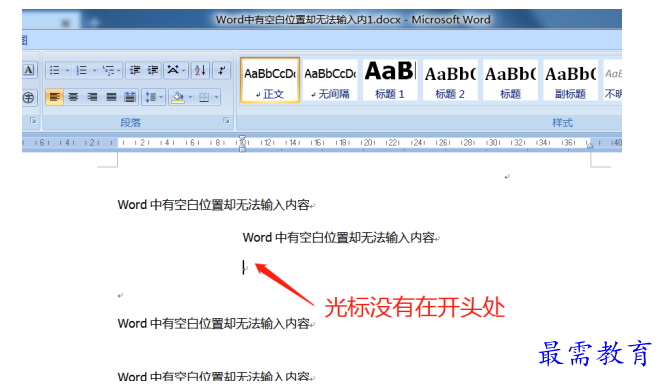The width and height of the screenshot is (660, 385).
Task: Apply the 标题 2 style
Action: pyautogui.click(x=450, y=80)
